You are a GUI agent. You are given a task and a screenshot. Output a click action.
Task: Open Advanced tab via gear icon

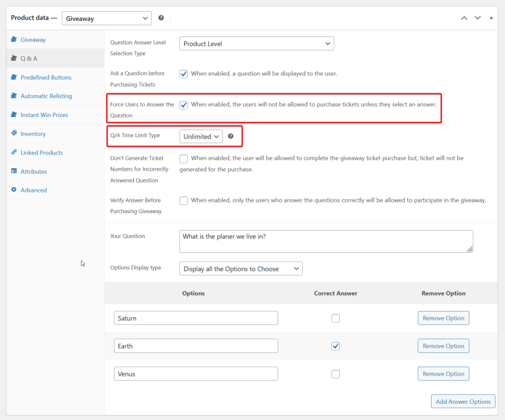[x=14, y=190]
